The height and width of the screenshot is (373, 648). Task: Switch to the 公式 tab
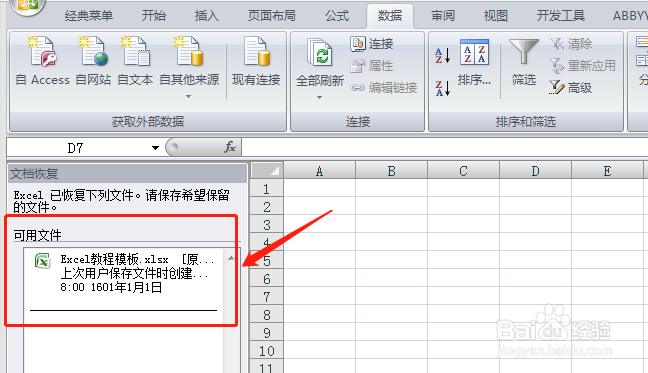[337, 16]
